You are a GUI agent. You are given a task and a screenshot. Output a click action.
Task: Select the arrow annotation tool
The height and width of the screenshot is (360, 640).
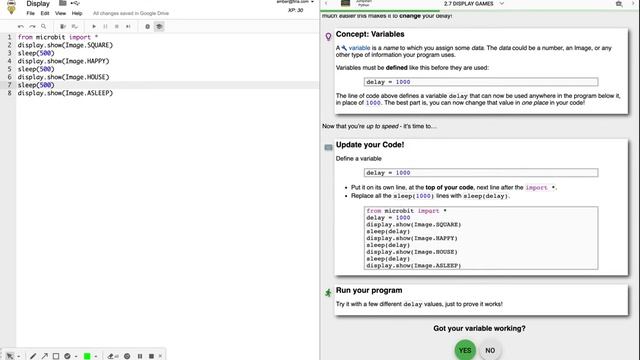point(44,356)
